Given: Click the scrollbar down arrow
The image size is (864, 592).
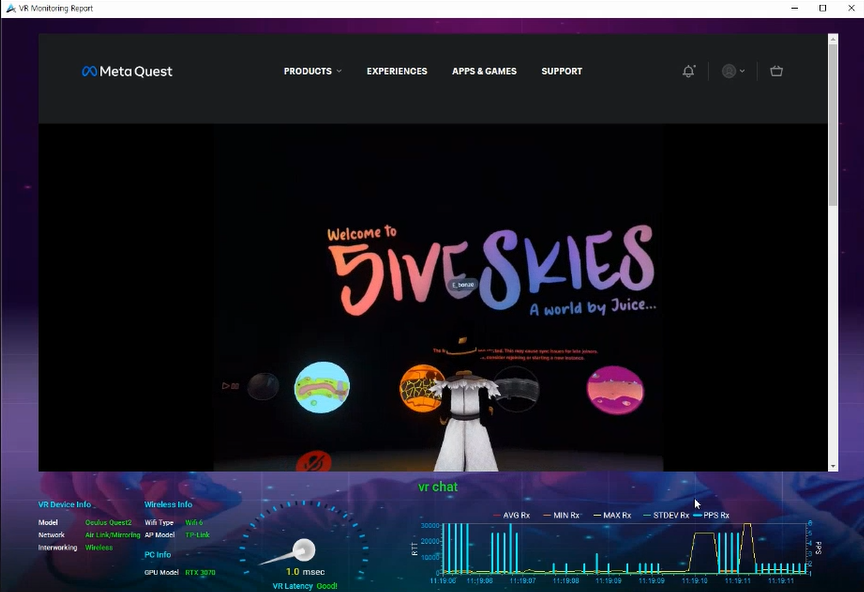Looking at the screenshot, I should (833, 466).
